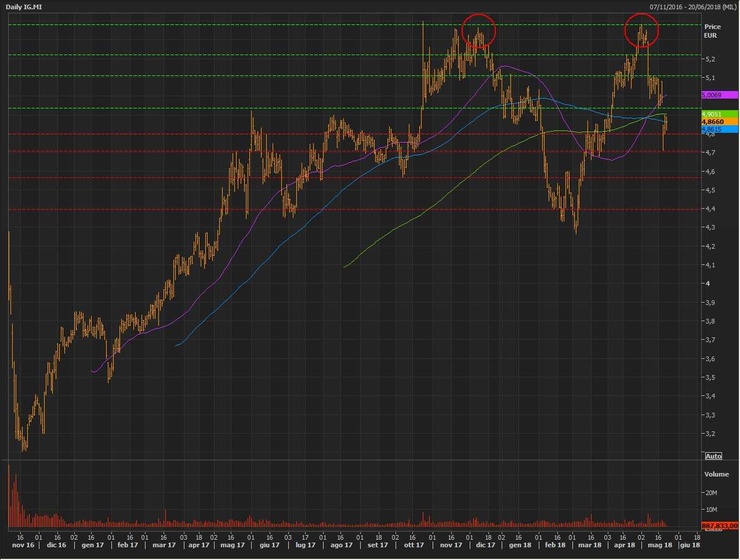Viewport: 740px width, 560px height.
Task: Click the 10M volume axis label
Action: pyautogui.click(x=711, y=510)
